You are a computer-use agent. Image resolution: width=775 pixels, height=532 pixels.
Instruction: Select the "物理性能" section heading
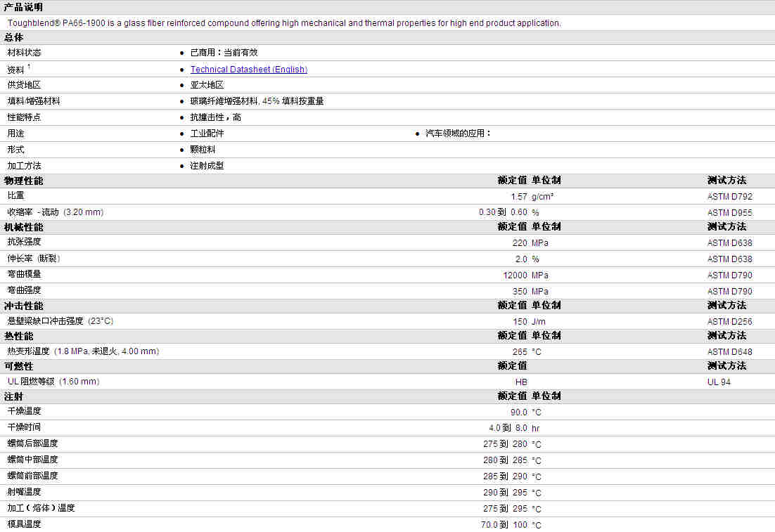(x=23, y=181)
